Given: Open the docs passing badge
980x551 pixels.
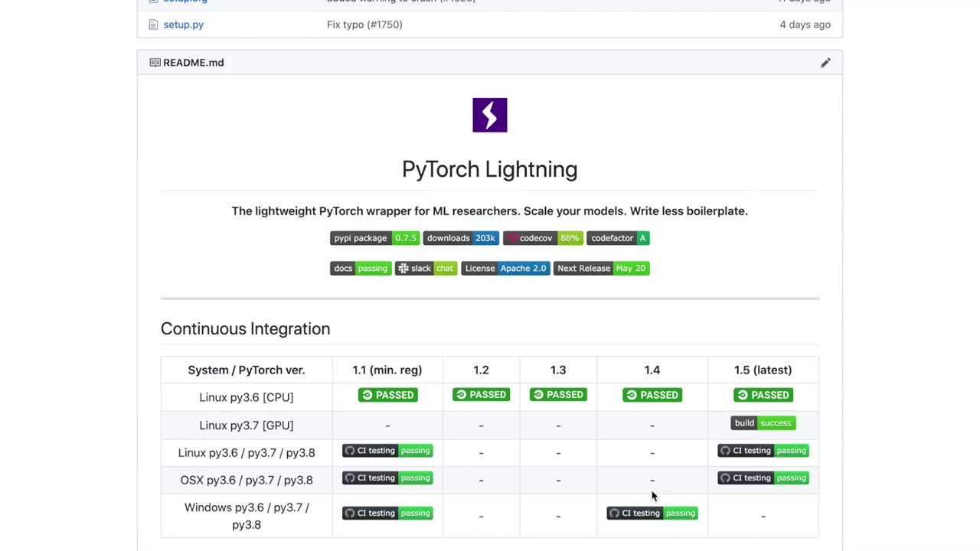Looking at the screenshot, I should click(361, 268).
